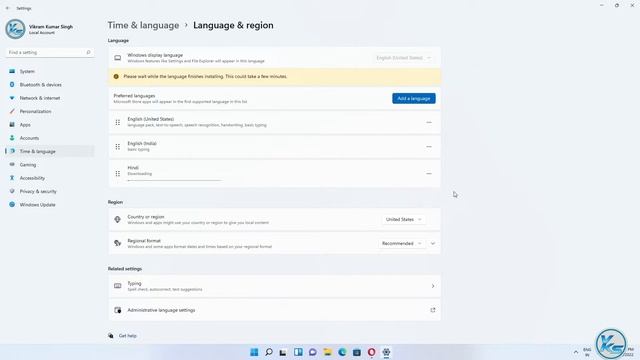Open Chat app on taskbar
This screenshot has width=640, height=360.
[x=313, y=352]
